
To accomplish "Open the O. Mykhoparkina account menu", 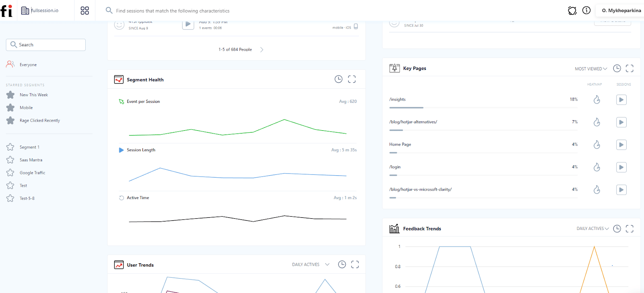I will (x=621, y=10).
